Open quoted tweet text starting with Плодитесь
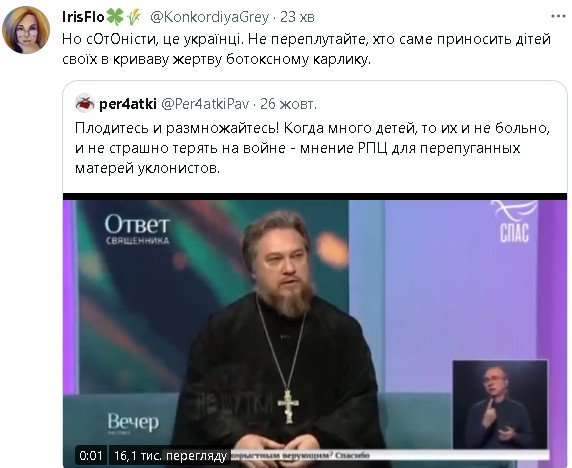Screen dimensions: 572x468 (312, 148)
